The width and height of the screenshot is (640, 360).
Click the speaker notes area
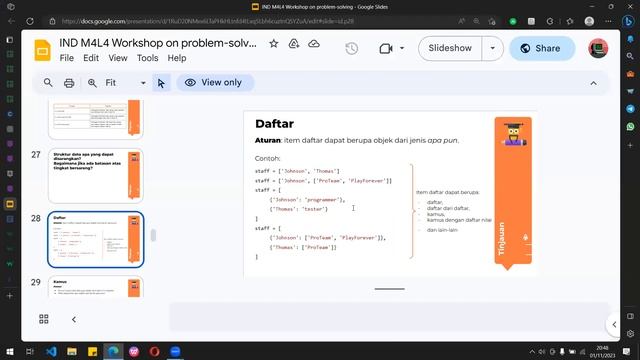coord(388,317)
